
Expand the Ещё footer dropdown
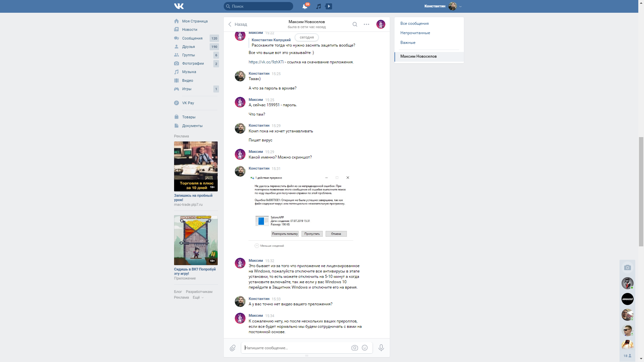(198, 297)
